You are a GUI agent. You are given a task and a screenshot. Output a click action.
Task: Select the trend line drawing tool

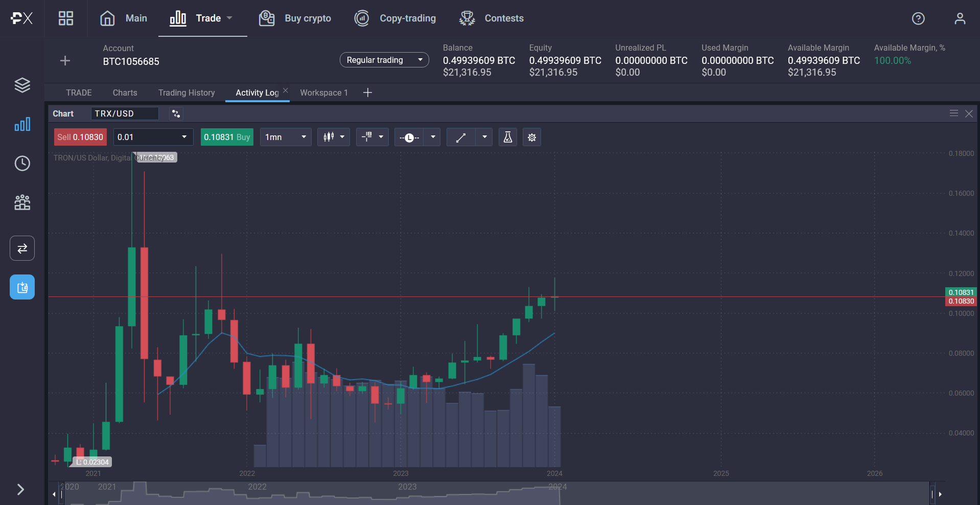461,137
